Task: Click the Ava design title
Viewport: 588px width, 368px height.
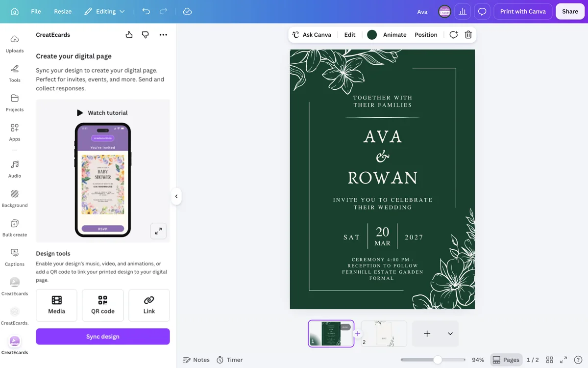Action: (x=422, y=11)
